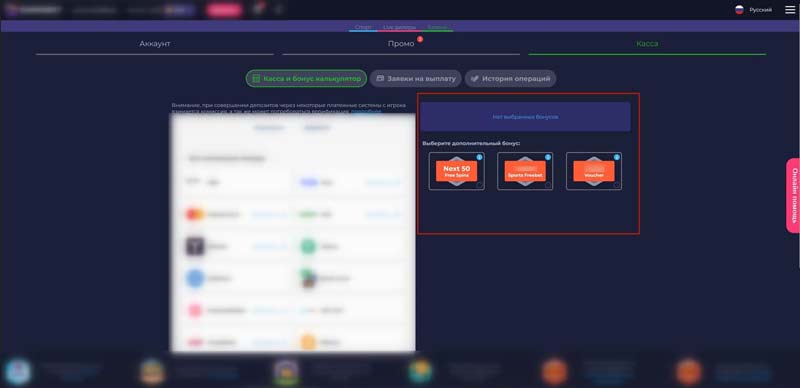Switch to the Промо tab
Viewport: 800px width, 388px height.
pyautogui.click(x=401, y=44)
